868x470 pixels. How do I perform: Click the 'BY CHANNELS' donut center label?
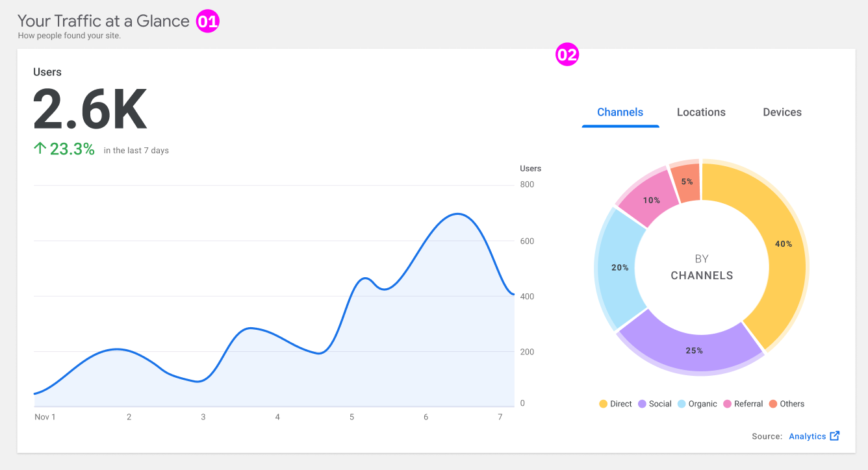coord(702,267)
